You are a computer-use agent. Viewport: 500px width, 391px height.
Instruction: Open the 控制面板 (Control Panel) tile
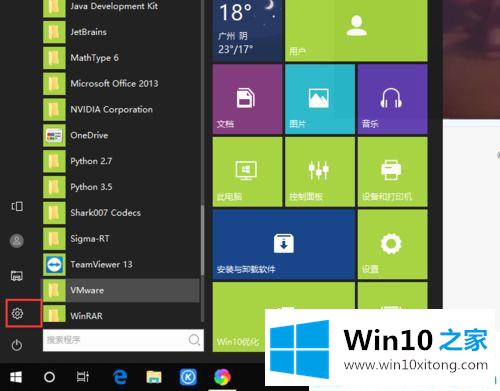[320, 172]
